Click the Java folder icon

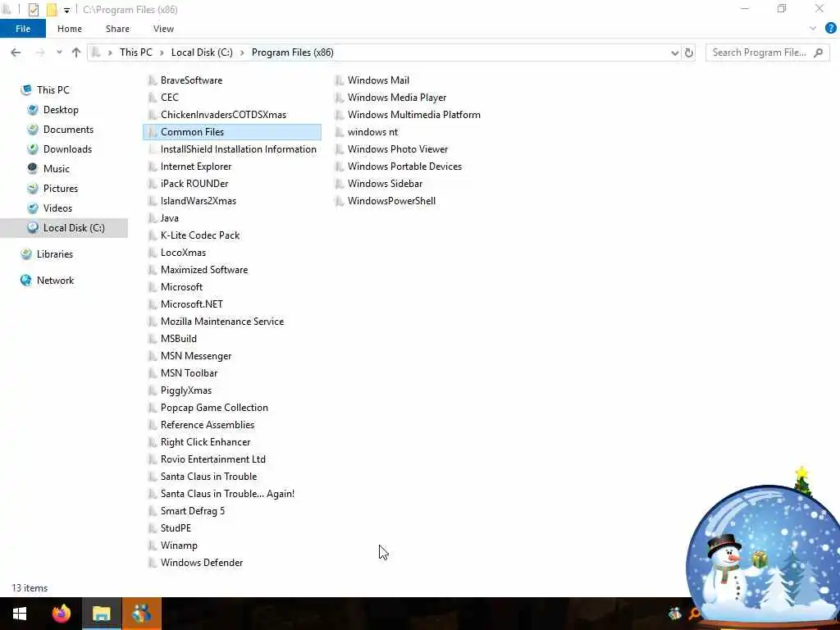click(153, 218)
